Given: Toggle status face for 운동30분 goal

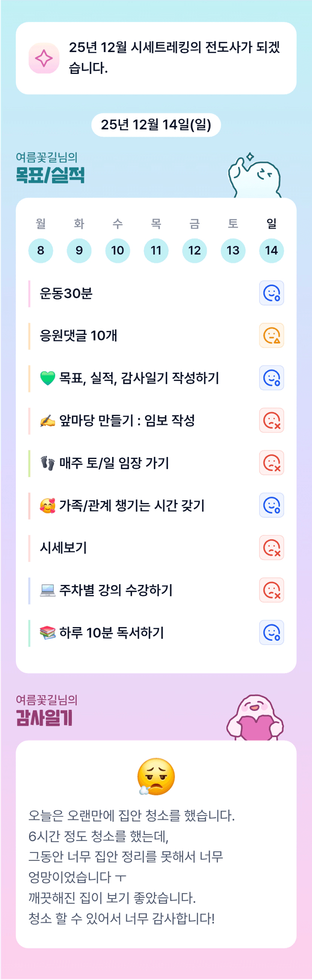Looking at the screenshot, I should click(x=271, y=293).
